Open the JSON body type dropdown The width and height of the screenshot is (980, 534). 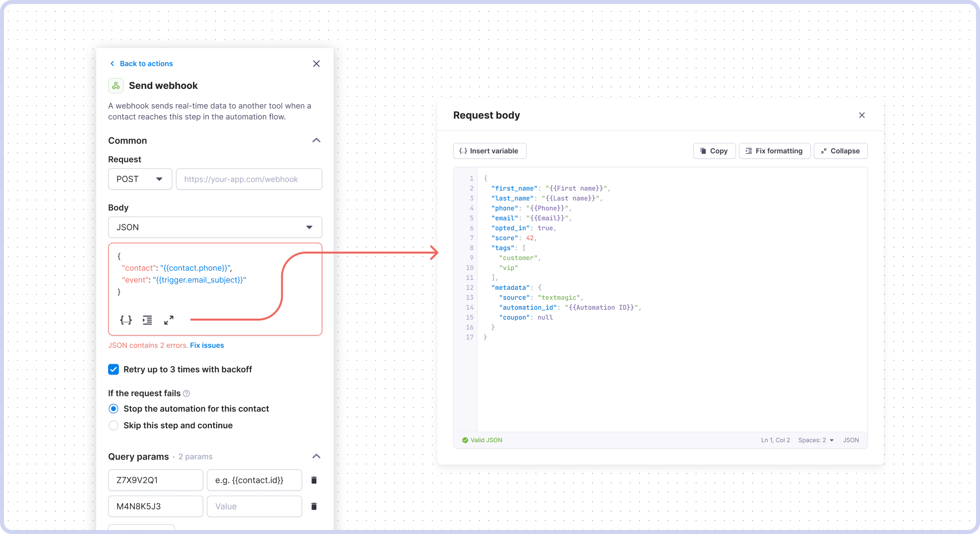(x=215, y=227)
